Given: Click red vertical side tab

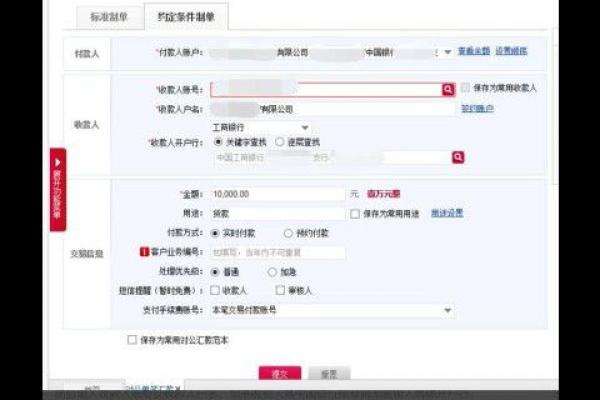Looking at the screenshot, I should [x=58, y=190].
